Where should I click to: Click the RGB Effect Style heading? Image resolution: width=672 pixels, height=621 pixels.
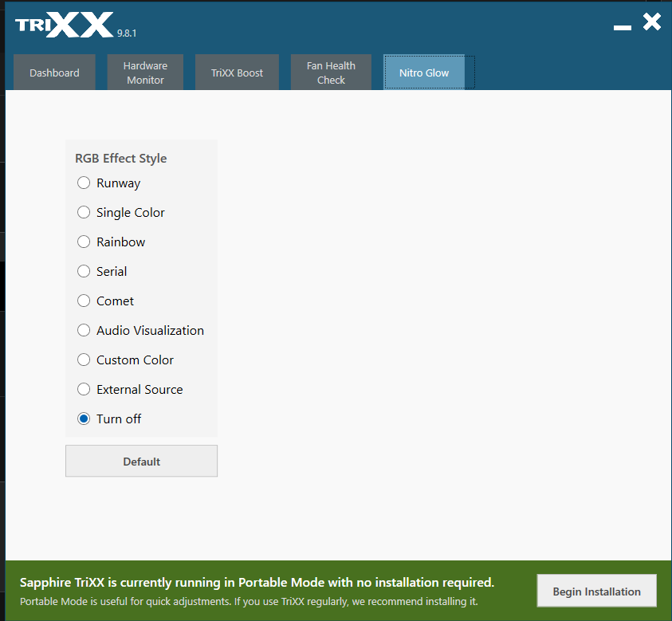pos(121,158)
